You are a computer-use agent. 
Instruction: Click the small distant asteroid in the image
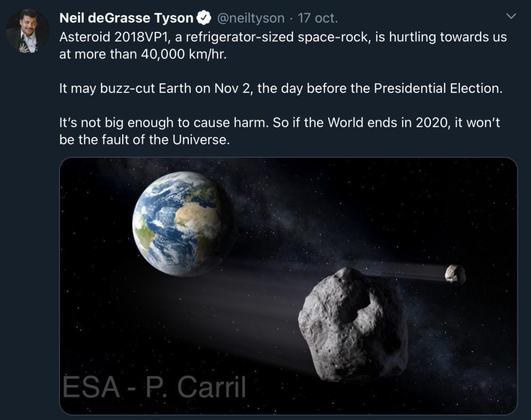[x=455, y=274]
